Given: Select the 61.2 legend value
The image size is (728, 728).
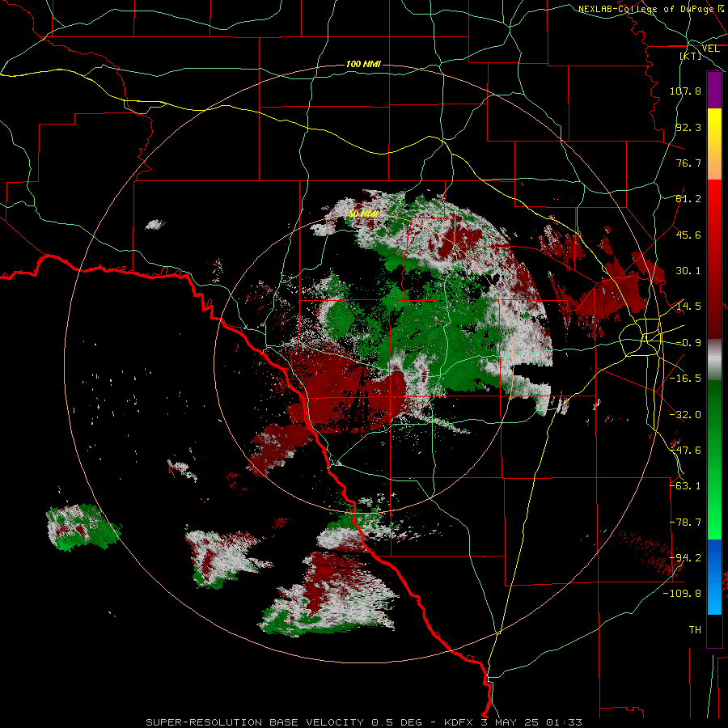Looking at the screenshot, I should coord(688,199).
